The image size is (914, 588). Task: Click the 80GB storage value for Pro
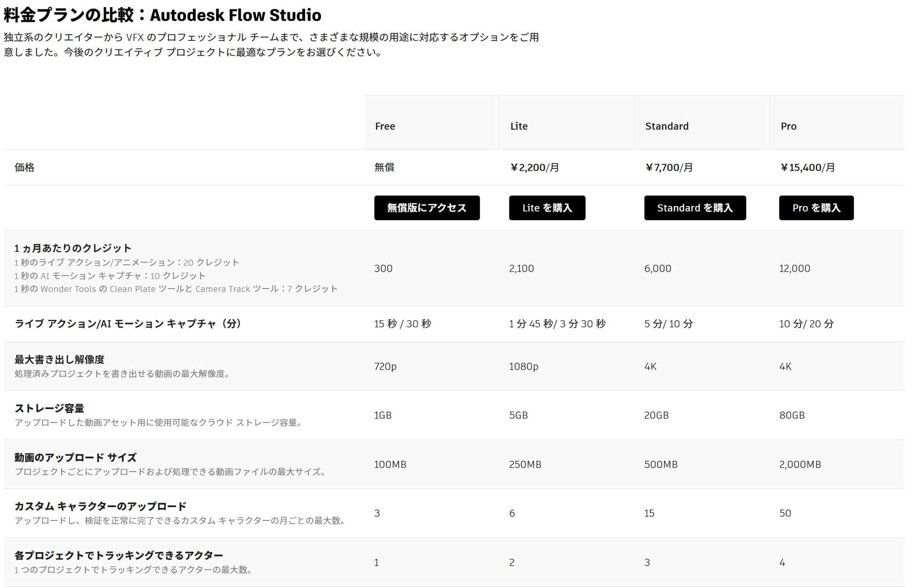(x=792, y=415)
